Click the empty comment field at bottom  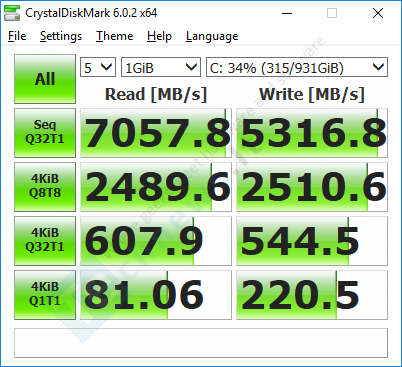[x=201, y=343]
